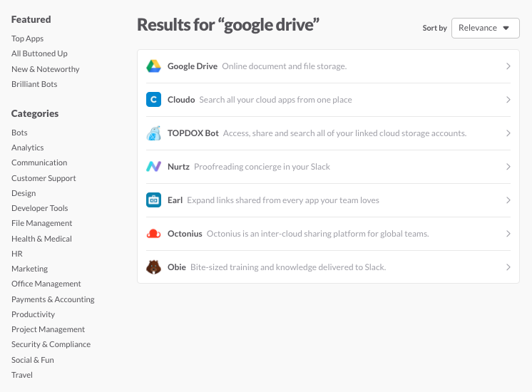The image size is (532, 392).
Task: Click 'Access, share and search' TOPDOX description
Action: click(x=344, y=133)
